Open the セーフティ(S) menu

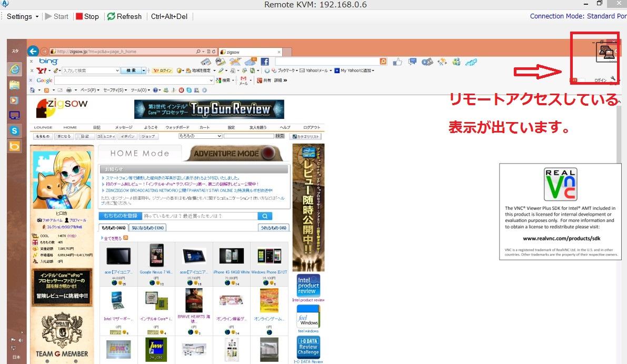[x=115, y=90]
